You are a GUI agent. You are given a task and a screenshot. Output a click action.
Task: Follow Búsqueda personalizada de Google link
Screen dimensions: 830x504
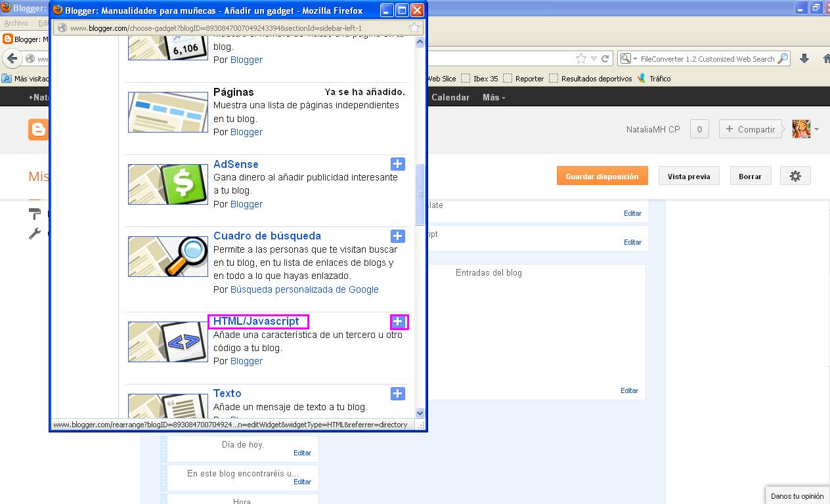pyautogui.click(x=305, y=289)
